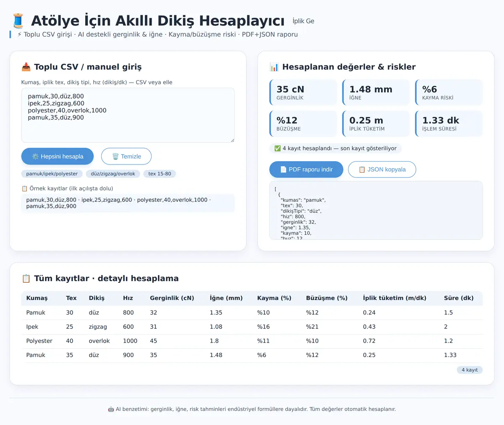The height and width of the screenshot is (425, 504).
Task: Click the İplik Ge header tag
Action: 304,21
